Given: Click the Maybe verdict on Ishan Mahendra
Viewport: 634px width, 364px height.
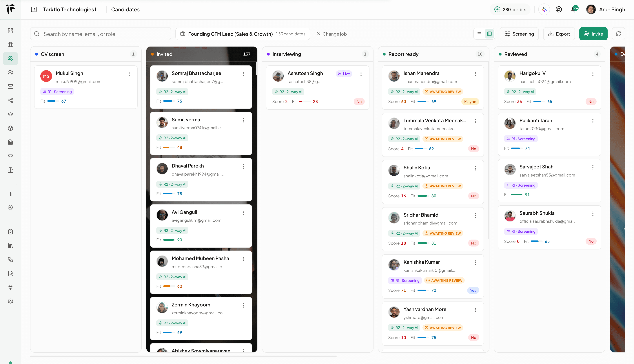Looking at the screenshot, I should tap(470, 102).
